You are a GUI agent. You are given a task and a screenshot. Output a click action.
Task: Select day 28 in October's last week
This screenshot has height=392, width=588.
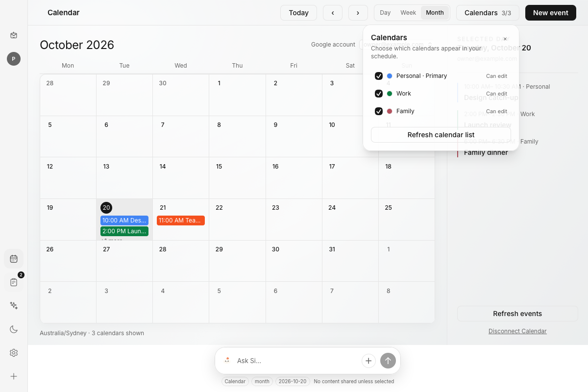coord(181,261)
